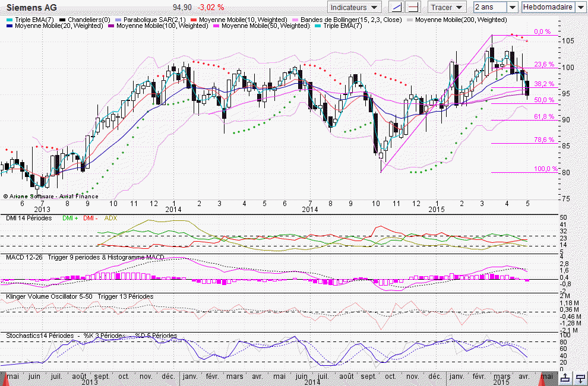Click the 38,2 % Fibonacci retracement level
Screen dimensions: 588x386
(x=543, y=84)
